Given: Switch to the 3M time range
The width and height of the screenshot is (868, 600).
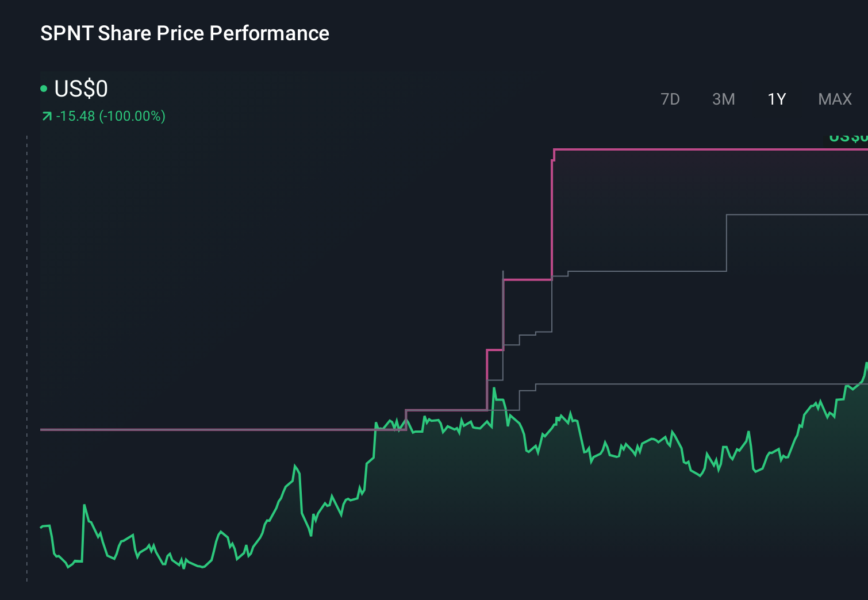Looking at the screenshot, I should [x=723, y=99].
